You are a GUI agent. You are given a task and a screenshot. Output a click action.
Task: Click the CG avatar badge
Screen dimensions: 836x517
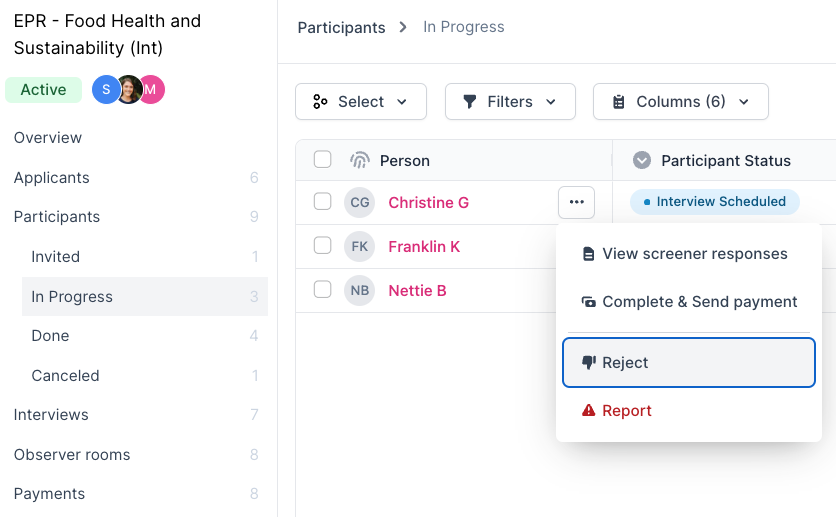[360, 202]
